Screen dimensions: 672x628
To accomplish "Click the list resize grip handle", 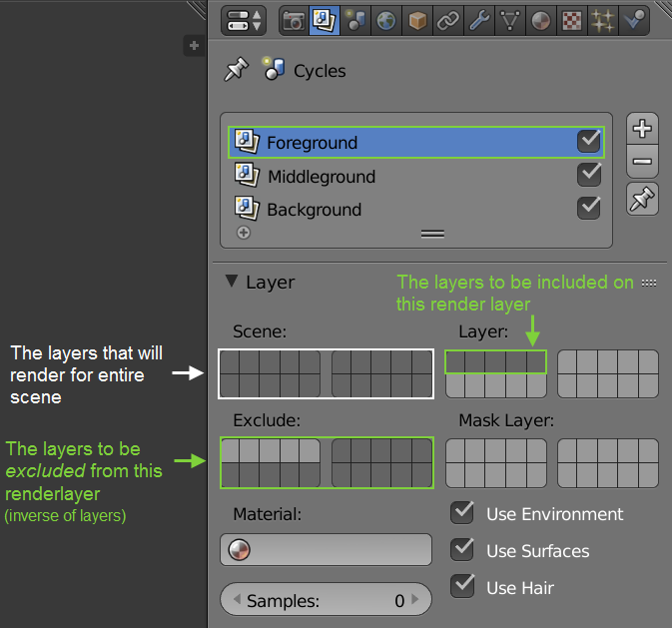I will 432,234.
